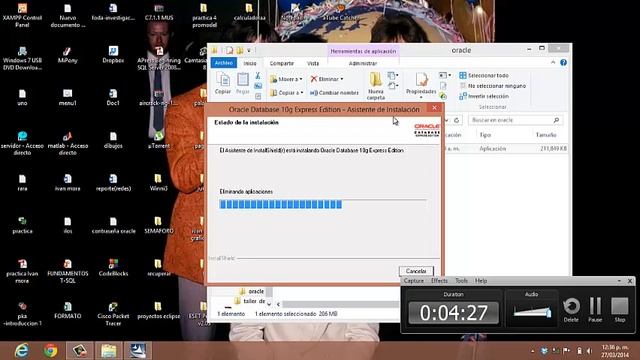Click the installation progress bar
This screenshot has height=360, width=640.
tap(323, 204)
